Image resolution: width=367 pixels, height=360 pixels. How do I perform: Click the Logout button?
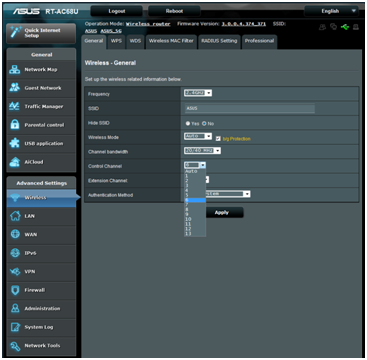(117, 11)
